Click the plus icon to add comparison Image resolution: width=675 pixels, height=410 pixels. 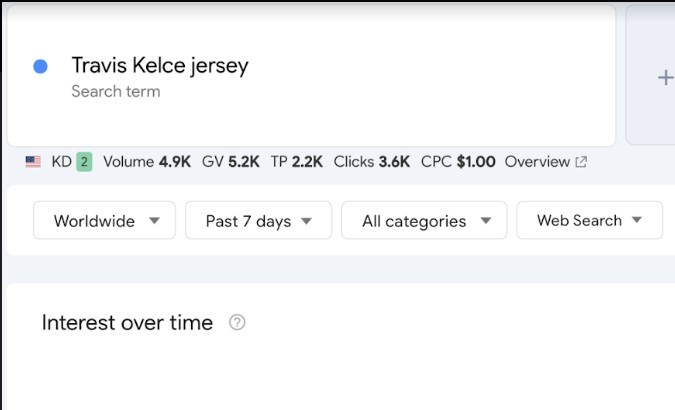[x=664, y=77]
